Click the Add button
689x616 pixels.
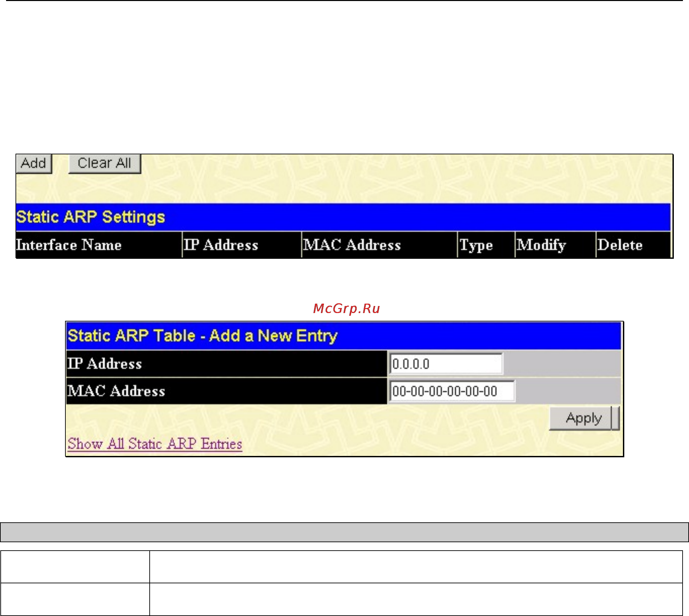coord(34,163)
